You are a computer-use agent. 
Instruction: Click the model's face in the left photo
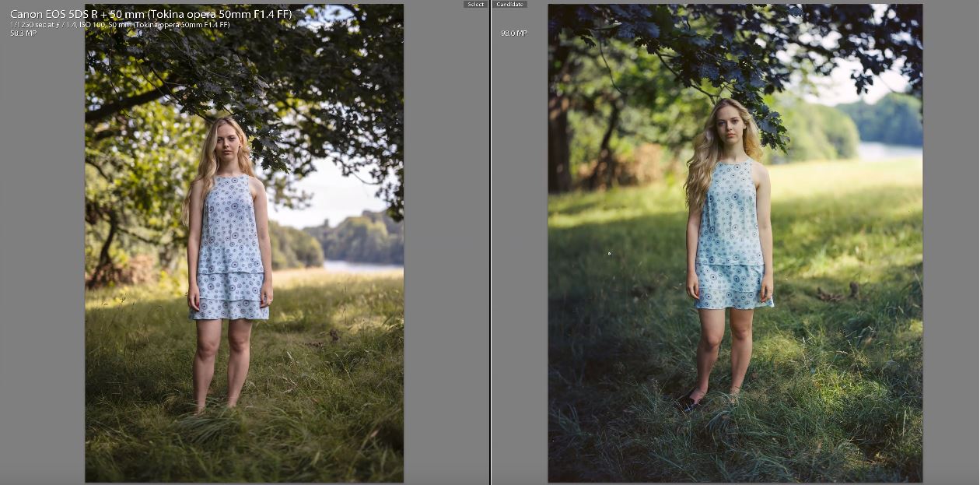tap(226, 140)
